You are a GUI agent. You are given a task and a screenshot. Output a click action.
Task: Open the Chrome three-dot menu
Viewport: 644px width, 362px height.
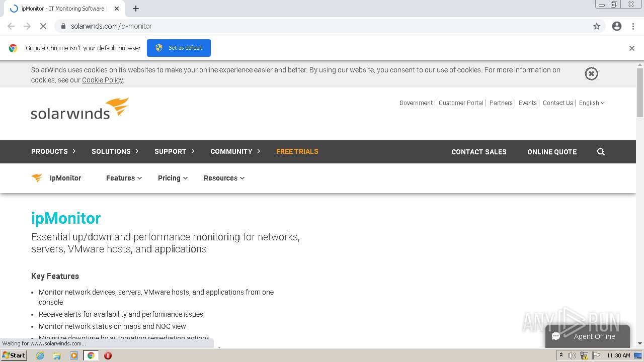(x=633, y=26)
